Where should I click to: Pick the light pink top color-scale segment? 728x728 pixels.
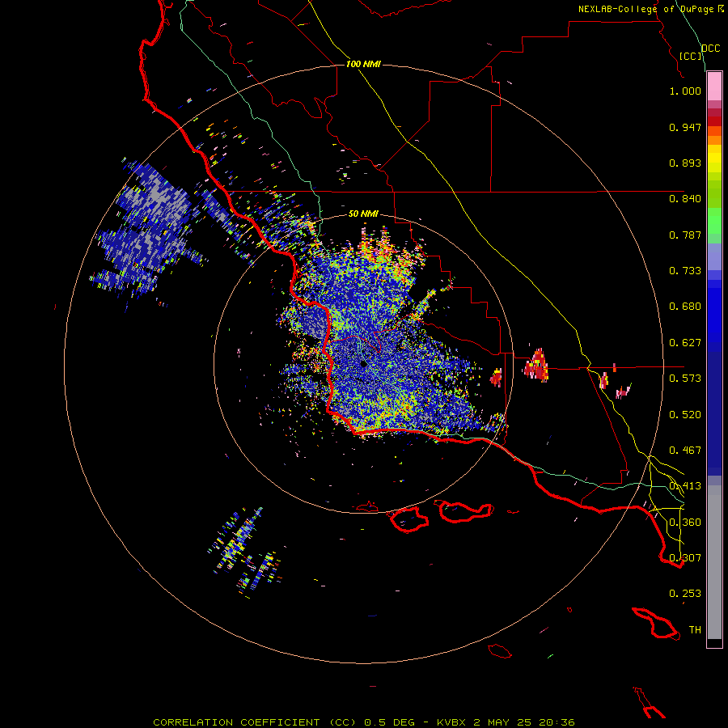click(x=714, y=87)
